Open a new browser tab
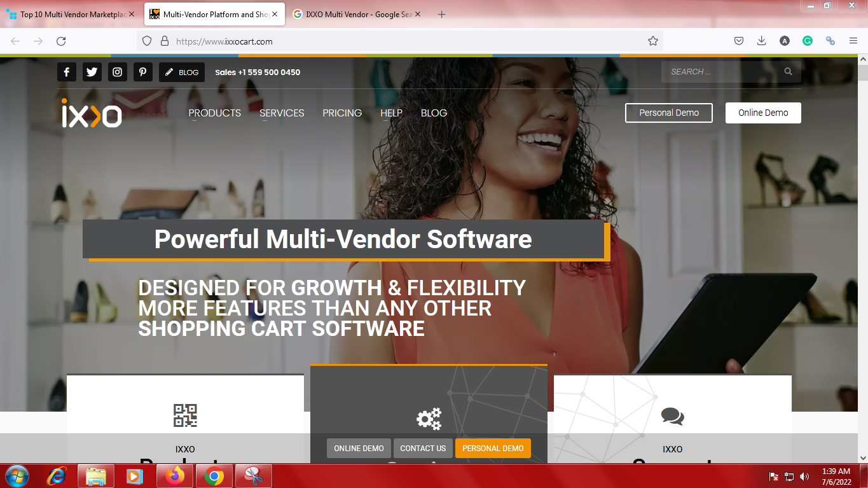868x488 pixels. tap(442, 14)
